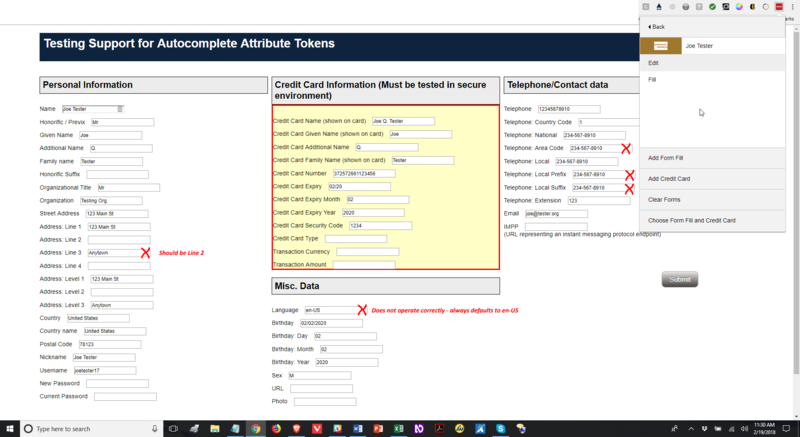Click Choose Form Fill and Credit Card
Screen dimensions: 800x437
(691, 220)
